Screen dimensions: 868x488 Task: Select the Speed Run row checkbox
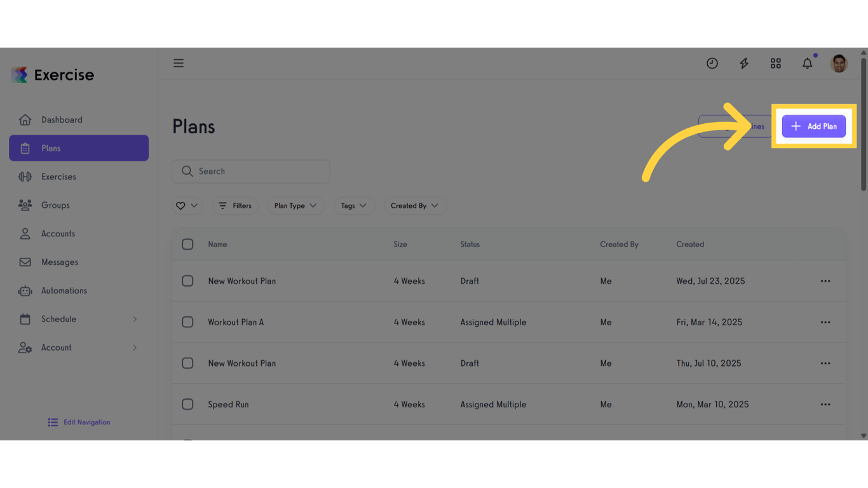click(187, 404)
